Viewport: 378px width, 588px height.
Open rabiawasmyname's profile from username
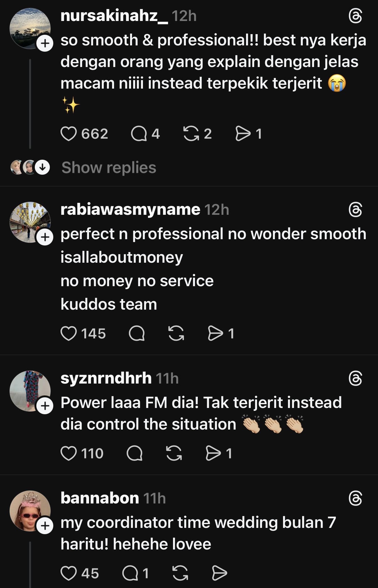[130, 209]
